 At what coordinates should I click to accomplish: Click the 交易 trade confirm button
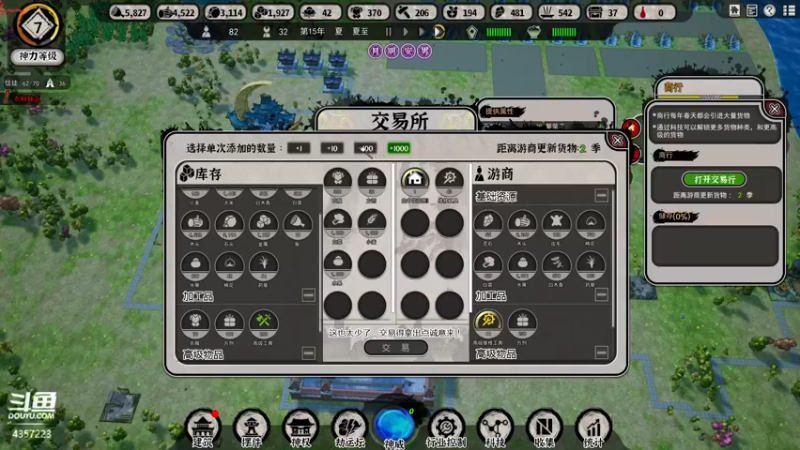tap(396, 348)
